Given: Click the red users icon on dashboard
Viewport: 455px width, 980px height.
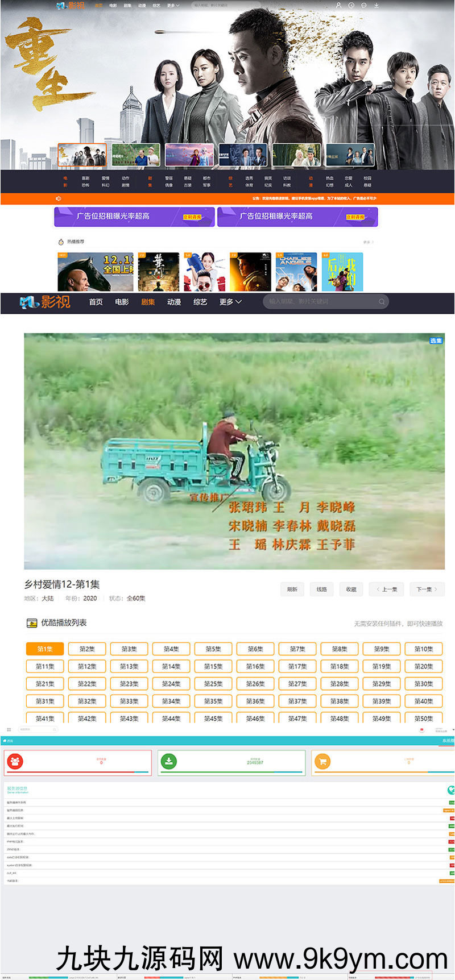Looking at the screenshot, I should click(x=16, y=761).
